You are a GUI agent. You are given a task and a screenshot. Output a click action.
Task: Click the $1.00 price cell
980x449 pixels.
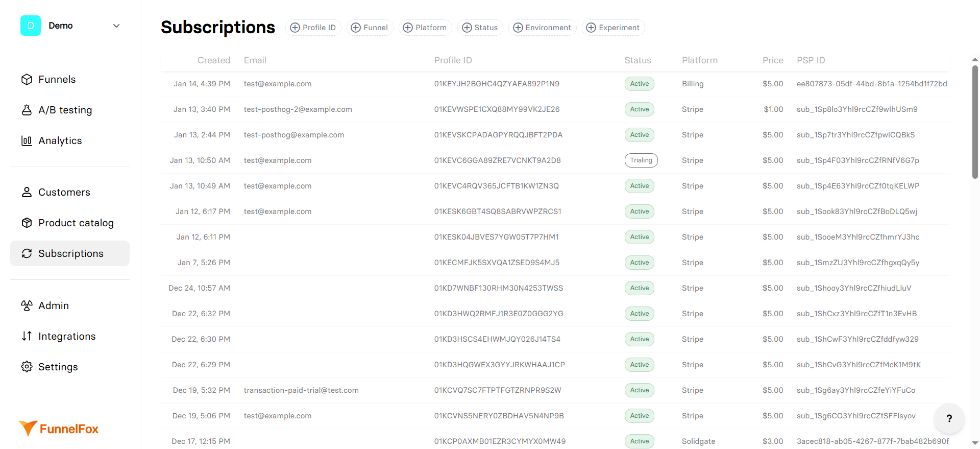click(773, 109)
